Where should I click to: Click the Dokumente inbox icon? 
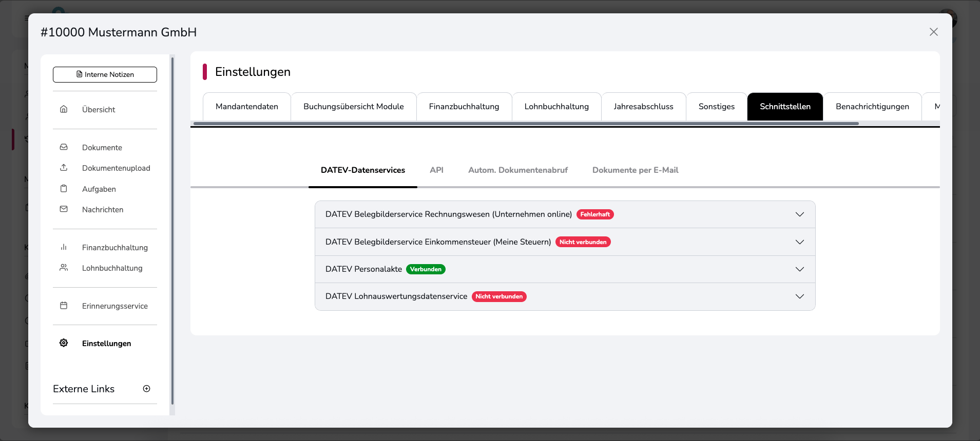coord(64,147)
